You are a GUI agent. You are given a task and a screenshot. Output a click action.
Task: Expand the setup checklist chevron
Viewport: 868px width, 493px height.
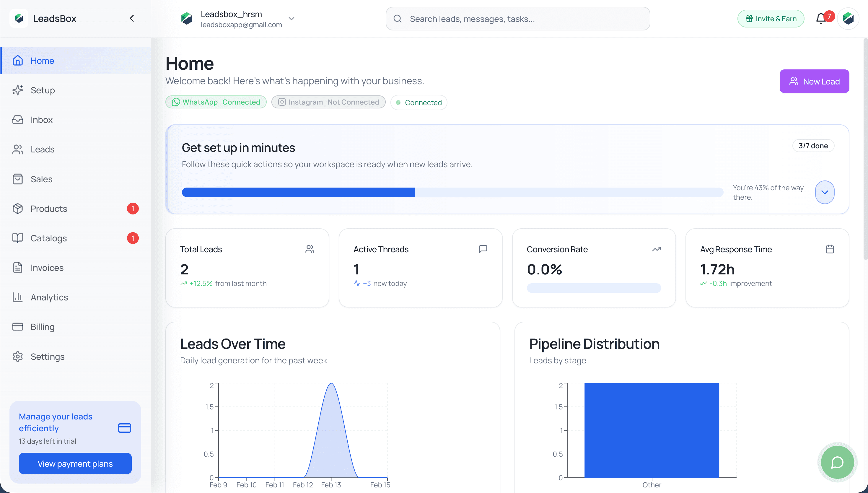click(x=825, y=192)
